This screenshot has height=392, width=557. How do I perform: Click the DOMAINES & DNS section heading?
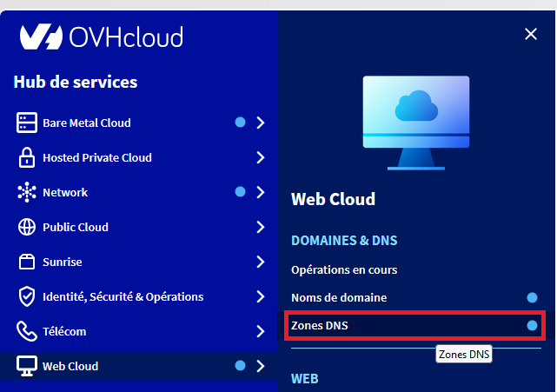coord(344,241)
